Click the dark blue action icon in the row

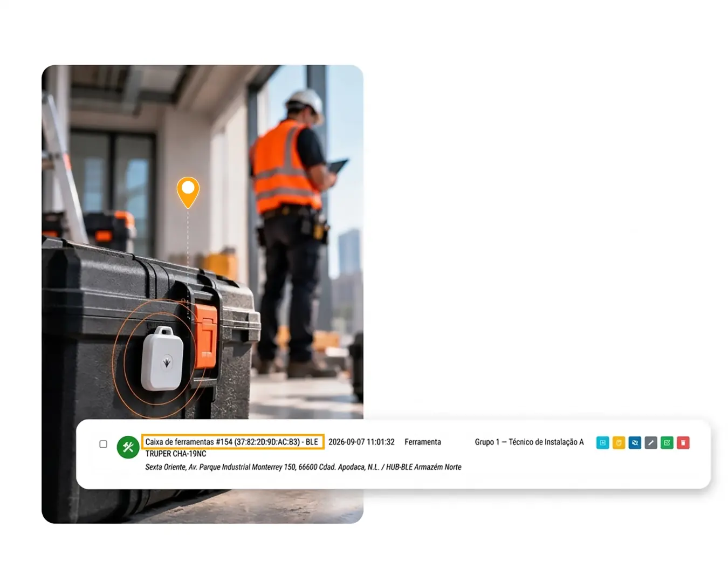click(x=635, y=443)
